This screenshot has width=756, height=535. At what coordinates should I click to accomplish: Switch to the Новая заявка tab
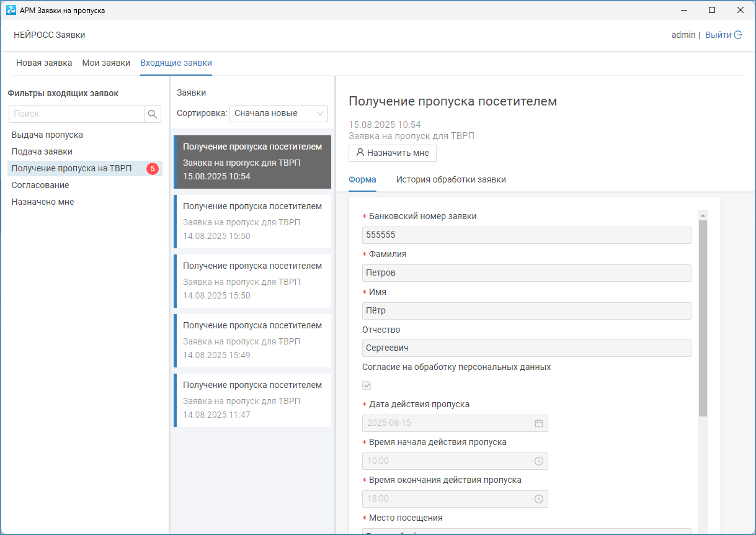click(x=44, y=63)
